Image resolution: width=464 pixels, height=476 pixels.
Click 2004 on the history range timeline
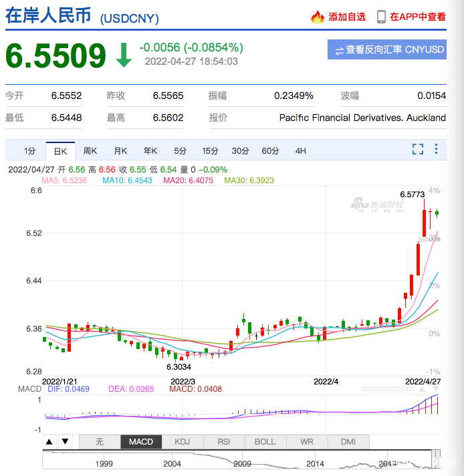point(172,464)
